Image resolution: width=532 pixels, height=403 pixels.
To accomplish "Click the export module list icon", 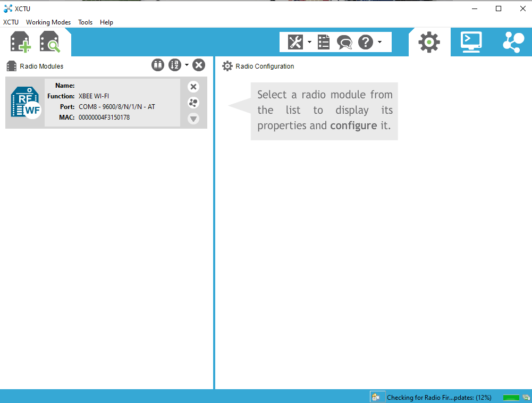I will 158,65.
